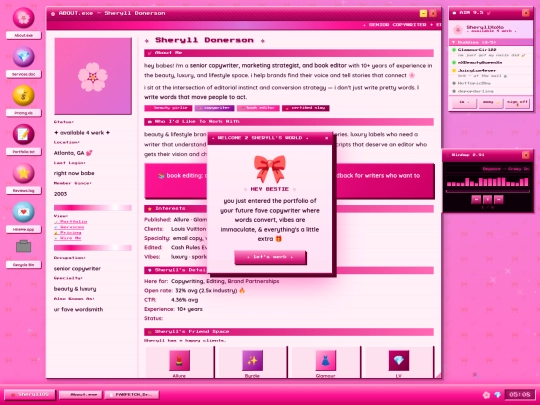Click the previous track button in Winamp
Image resolution: width=540 pixels, height=405 pixels.
click(476, 199)
